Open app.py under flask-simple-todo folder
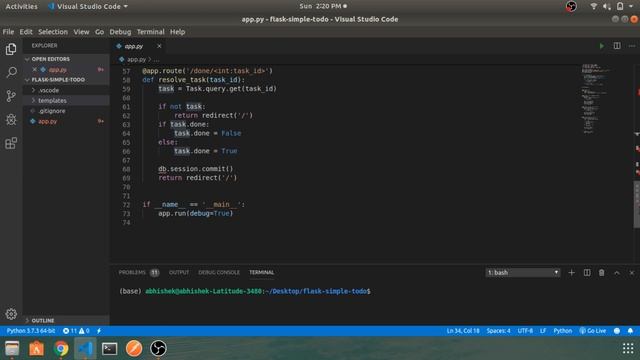This screenshot has width=640, height=360. coord(66,122)
